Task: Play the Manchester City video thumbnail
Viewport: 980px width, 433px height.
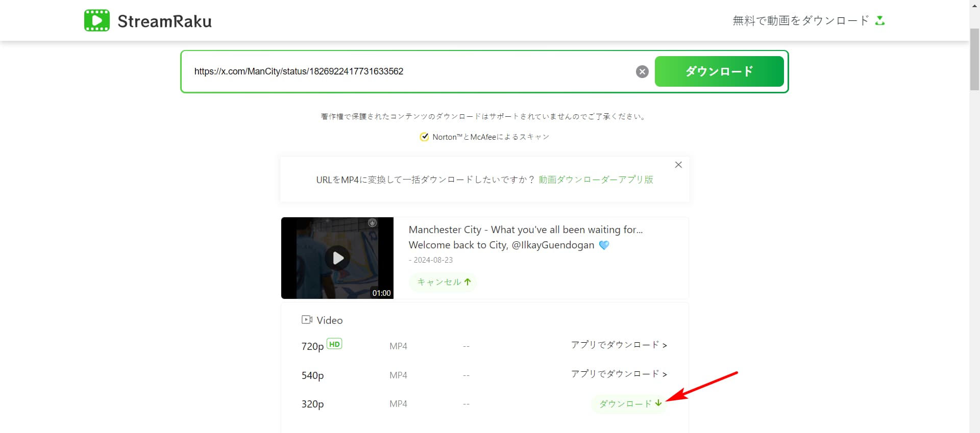Action: point(337,258)
